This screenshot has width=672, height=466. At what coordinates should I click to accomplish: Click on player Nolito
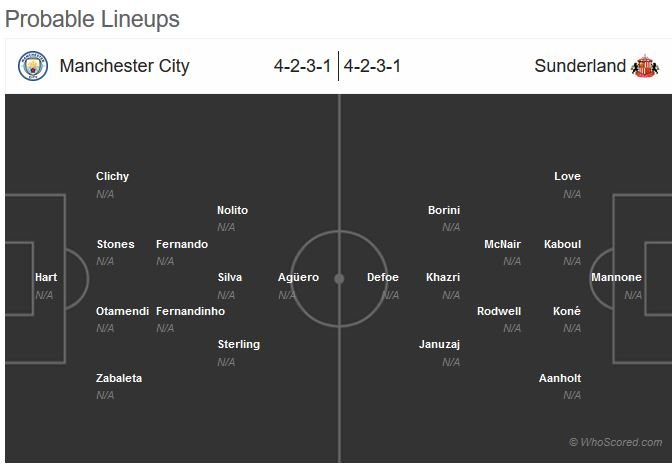coord(232,210)
